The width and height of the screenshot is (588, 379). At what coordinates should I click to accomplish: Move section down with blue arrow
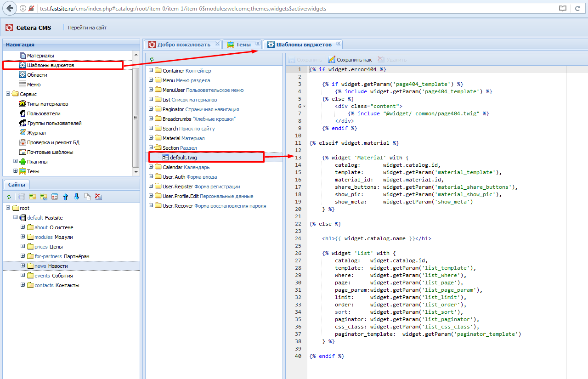pos(76,197)
